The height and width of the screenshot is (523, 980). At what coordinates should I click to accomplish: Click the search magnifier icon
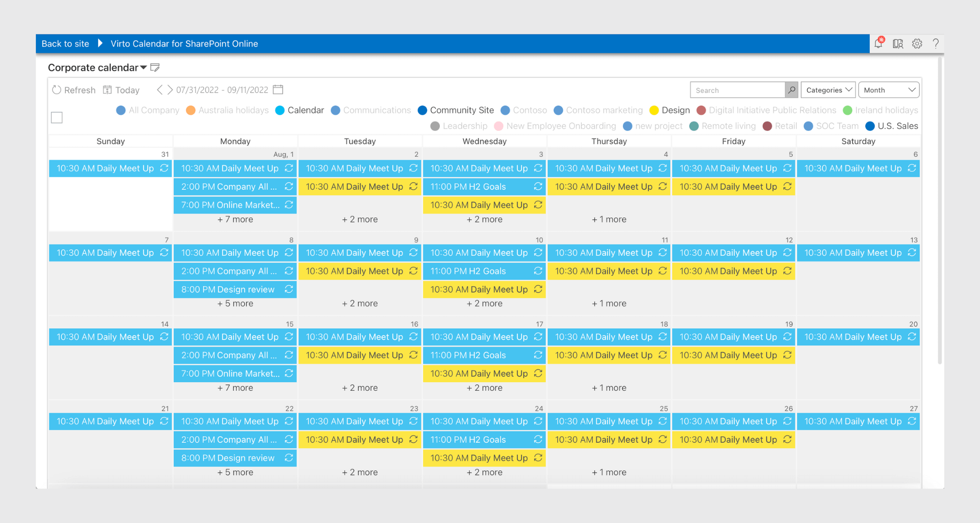791,90
